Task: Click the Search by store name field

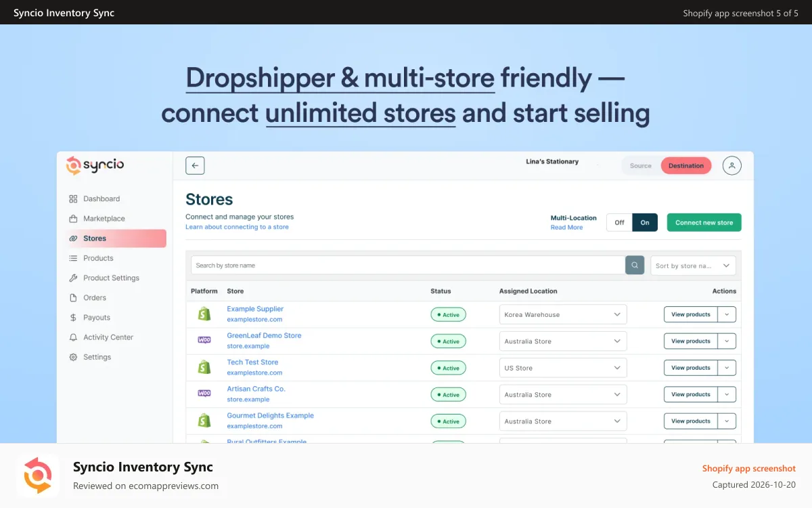Action: (x=408, y=266)
